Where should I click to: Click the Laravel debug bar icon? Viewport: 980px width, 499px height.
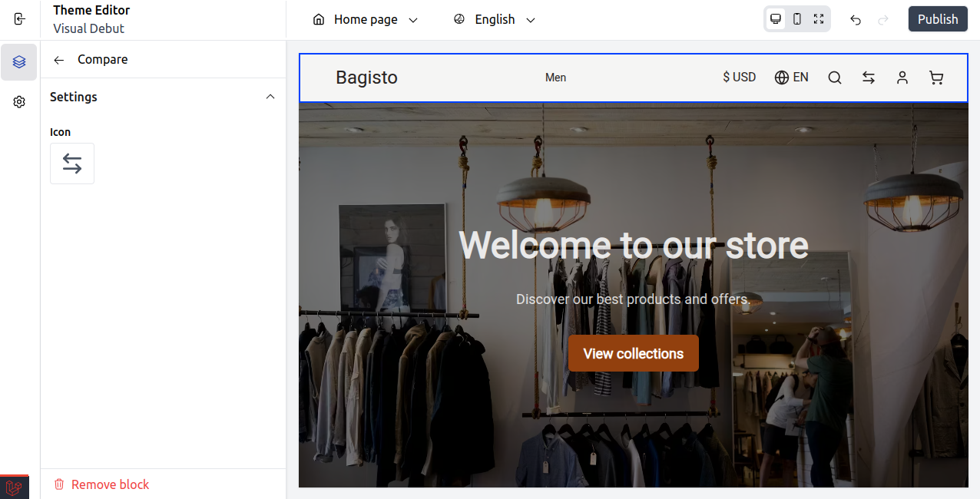14,487
